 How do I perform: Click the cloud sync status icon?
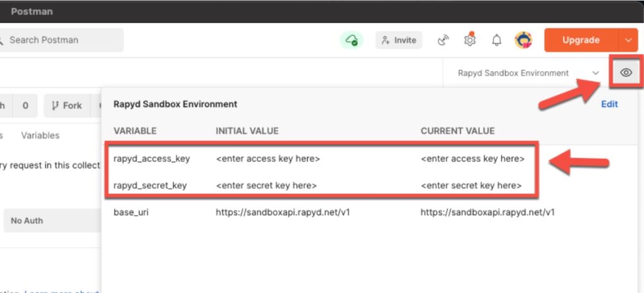point(352,40)
